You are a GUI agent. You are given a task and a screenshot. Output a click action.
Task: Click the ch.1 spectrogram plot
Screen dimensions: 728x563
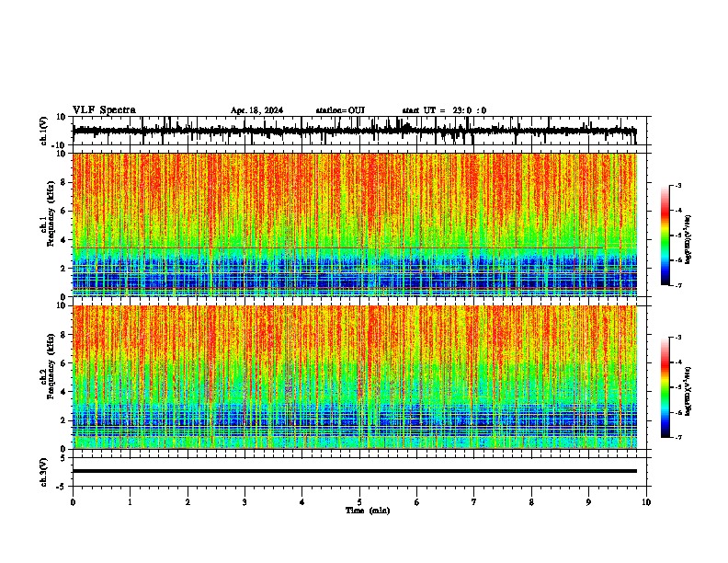(355, 224)
